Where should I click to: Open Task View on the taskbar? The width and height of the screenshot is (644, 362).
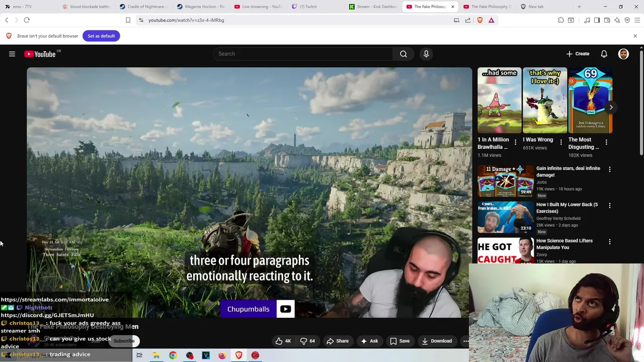(139, 355)
